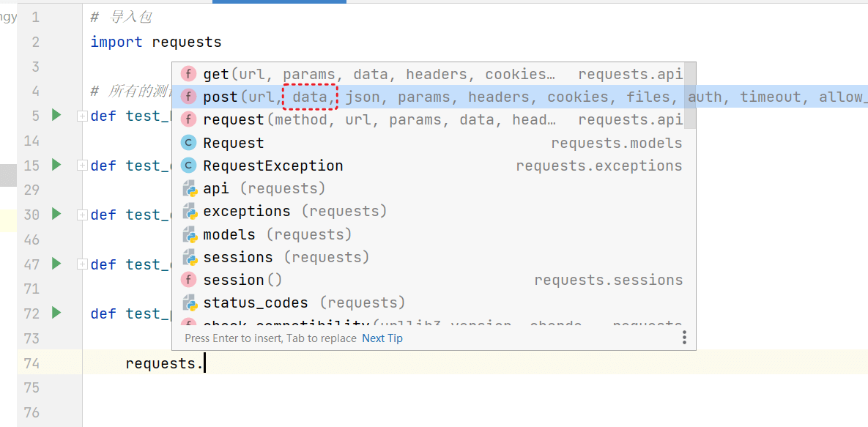Click the completion list vertical scrollbar
This screenshot has height=427, width=868.
pyautogui.click(x=689, y=95)
